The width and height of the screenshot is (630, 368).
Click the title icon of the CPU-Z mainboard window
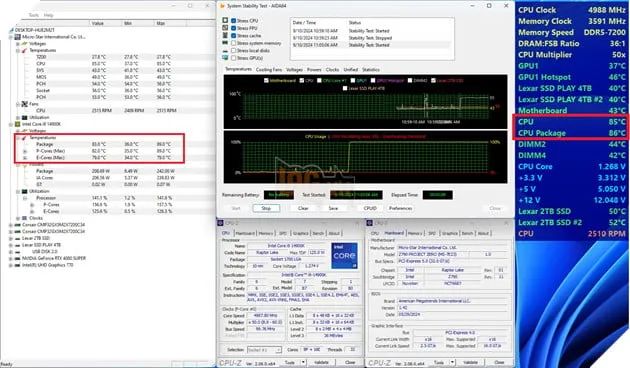[370, 223]
